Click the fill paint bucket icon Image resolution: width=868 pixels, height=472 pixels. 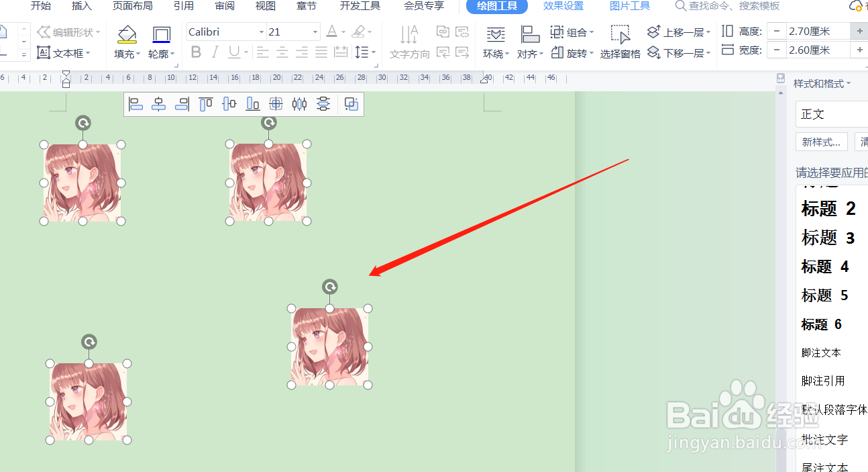coord(126,35)
